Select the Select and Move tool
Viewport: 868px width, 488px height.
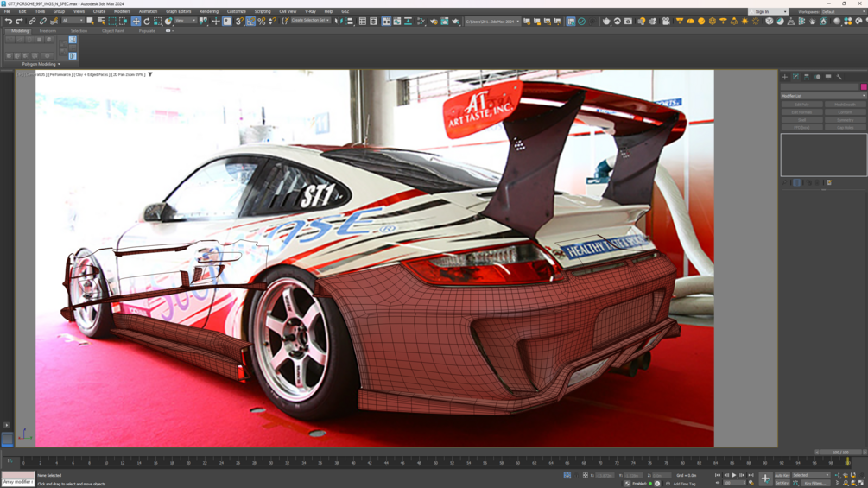(136, 22)
